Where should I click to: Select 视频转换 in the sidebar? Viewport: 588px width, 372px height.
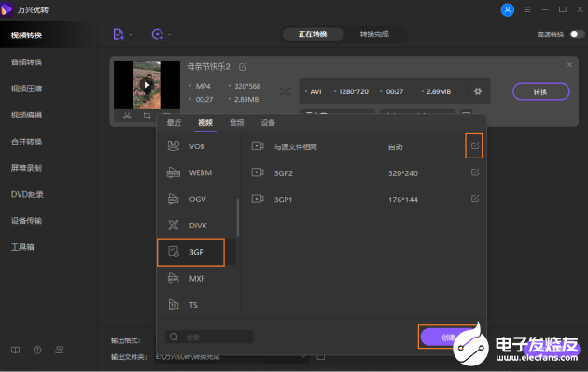(26, 35)
